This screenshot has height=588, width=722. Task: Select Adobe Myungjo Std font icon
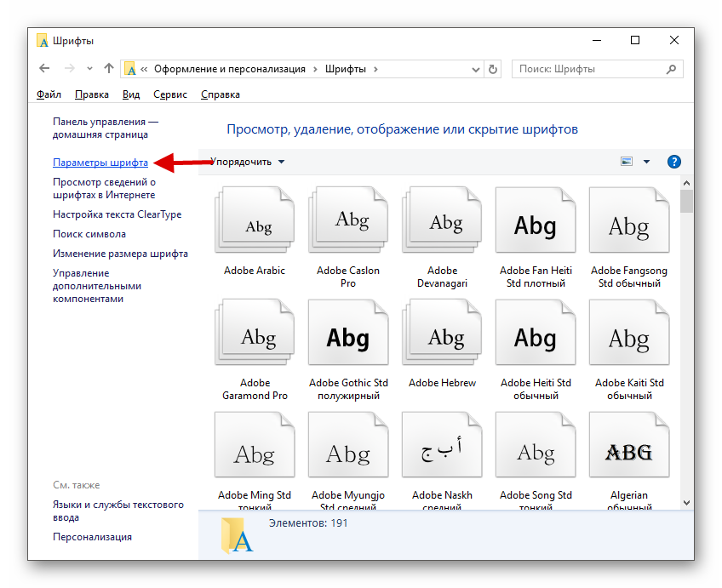coord(348,444)
